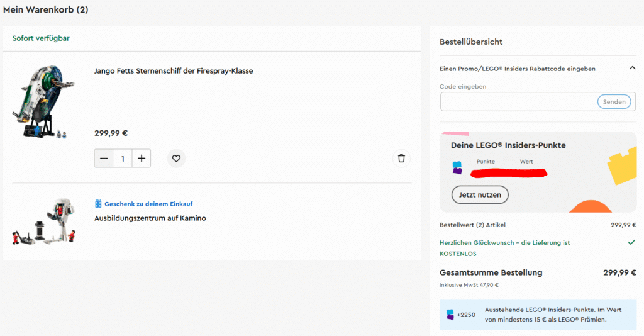Screen dimensions: 644x336
Task: Click green checkmark for free delivery
Action: click(631, 242)
